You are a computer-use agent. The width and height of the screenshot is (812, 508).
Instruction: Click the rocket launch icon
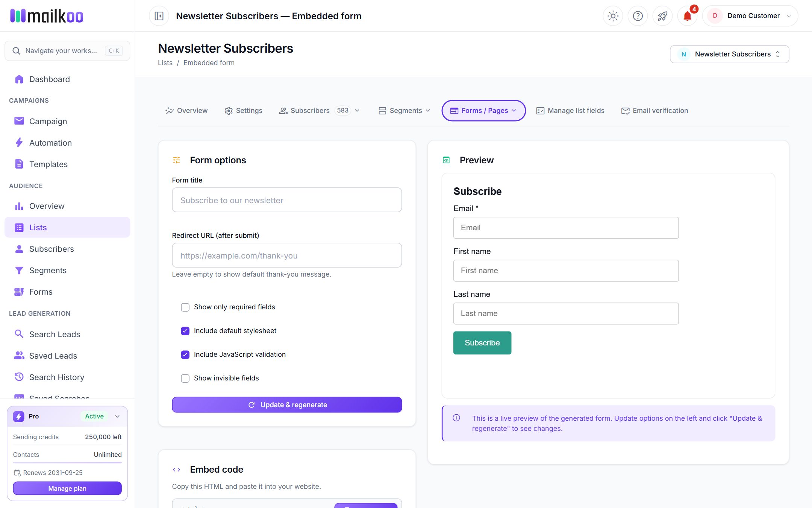662,16
